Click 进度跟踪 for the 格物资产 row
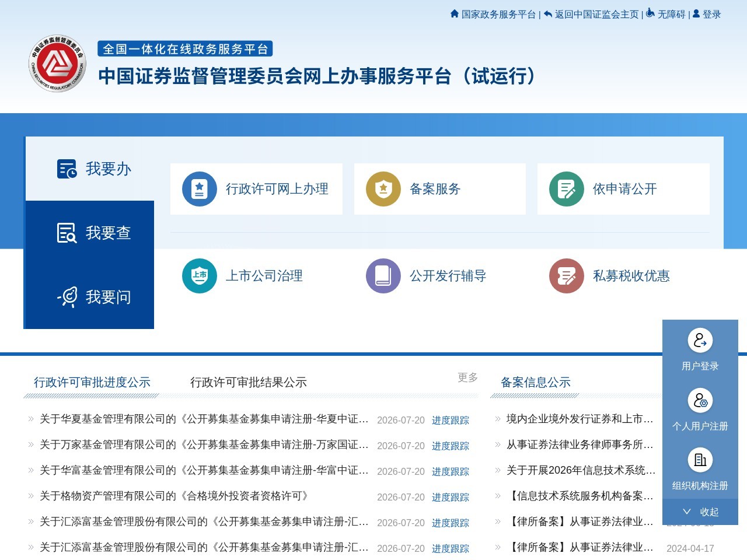 click(451, 497)
